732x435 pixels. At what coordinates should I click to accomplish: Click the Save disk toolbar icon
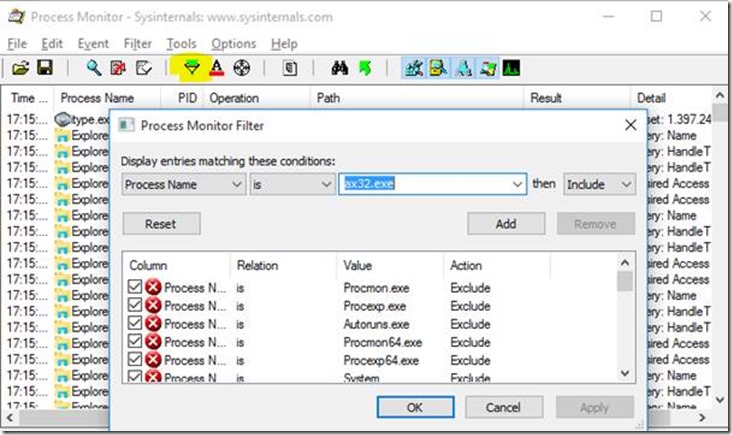[45, 68]
